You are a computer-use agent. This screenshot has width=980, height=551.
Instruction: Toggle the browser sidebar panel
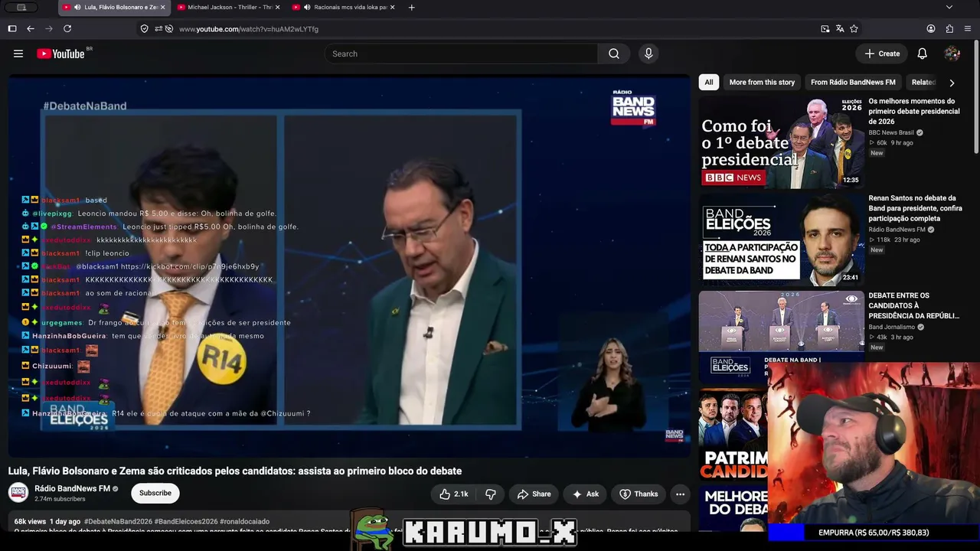(11, 28)
